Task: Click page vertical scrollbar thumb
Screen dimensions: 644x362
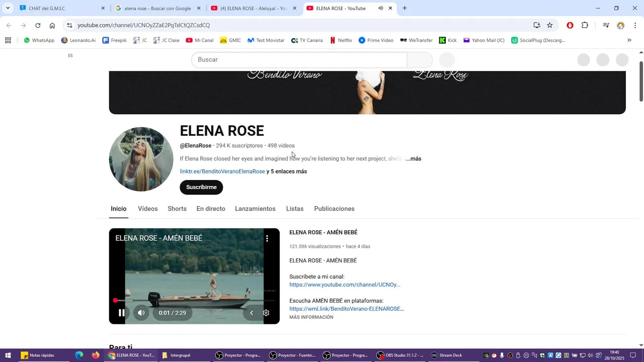Action: tap(641, 81)
